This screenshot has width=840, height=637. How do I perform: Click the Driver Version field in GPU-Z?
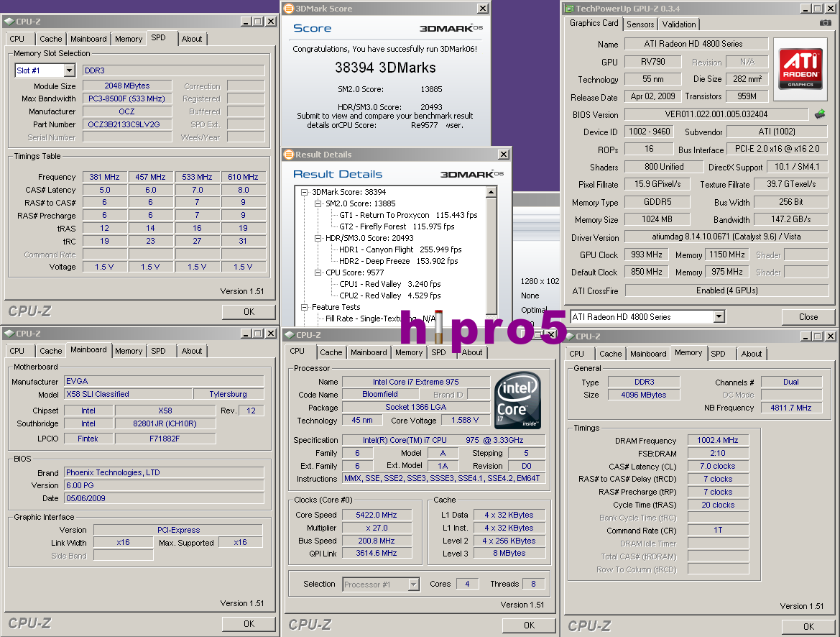click(x=726, y=237)
